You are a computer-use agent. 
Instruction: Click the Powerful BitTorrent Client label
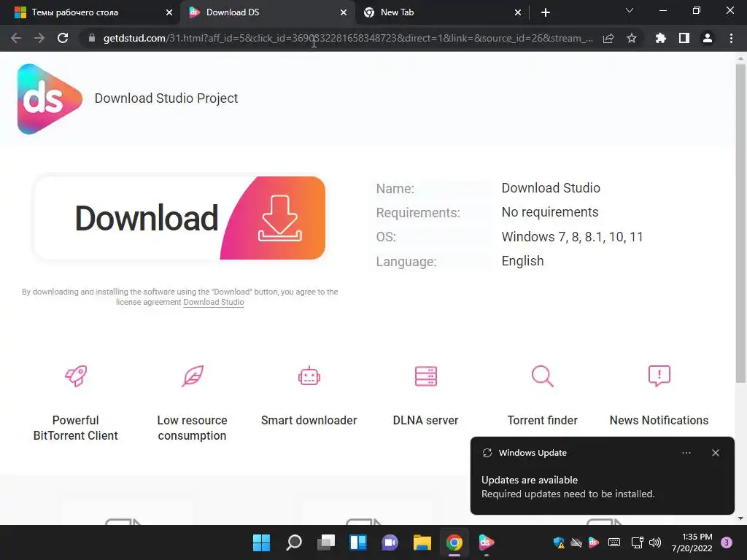[x=75, y=428]
